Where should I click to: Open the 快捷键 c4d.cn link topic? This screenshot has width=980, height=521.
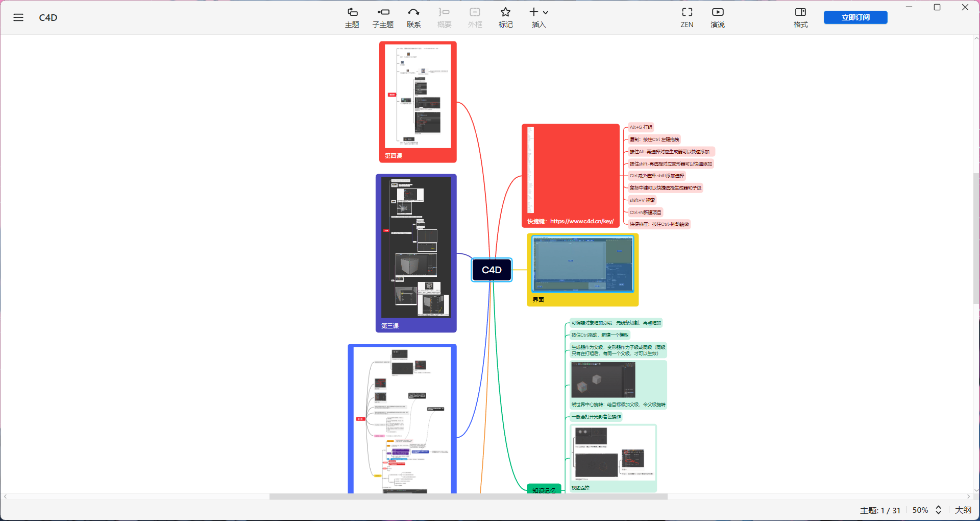570,221
